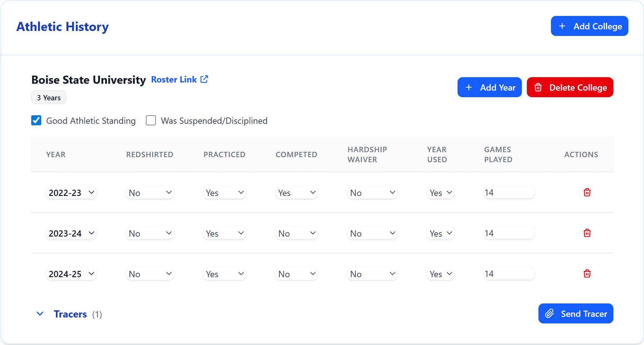
Task: Click trash icon on Delete College button
Action: click(x=538, y=87)
